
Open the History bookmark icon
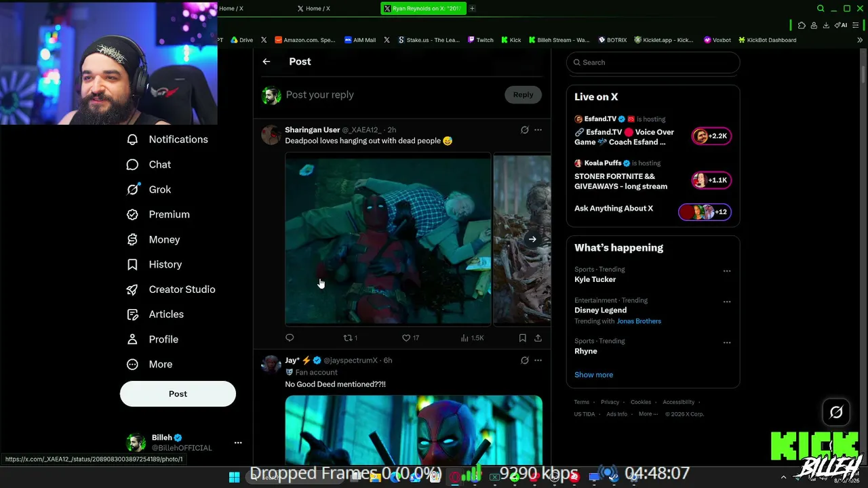pyautogui.click(x=133, y=264)
